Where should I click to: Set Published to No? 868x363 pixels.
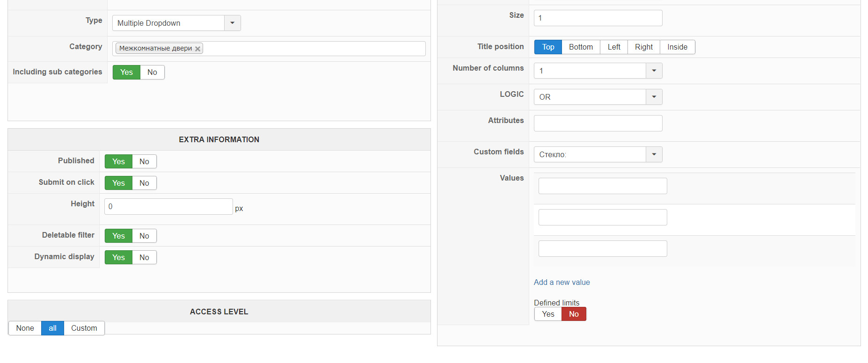144,161
